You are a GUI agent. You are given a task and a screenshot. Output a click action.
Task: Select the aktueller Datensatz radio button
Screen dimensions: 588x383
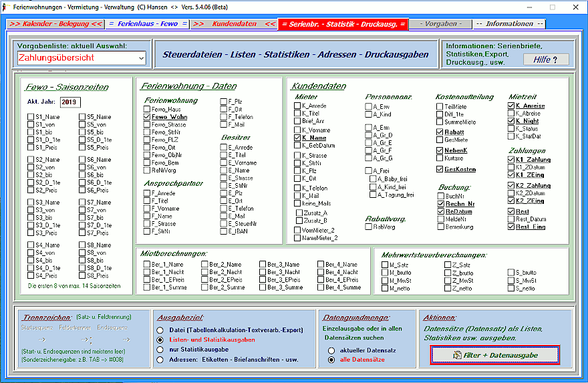point(331,350)
